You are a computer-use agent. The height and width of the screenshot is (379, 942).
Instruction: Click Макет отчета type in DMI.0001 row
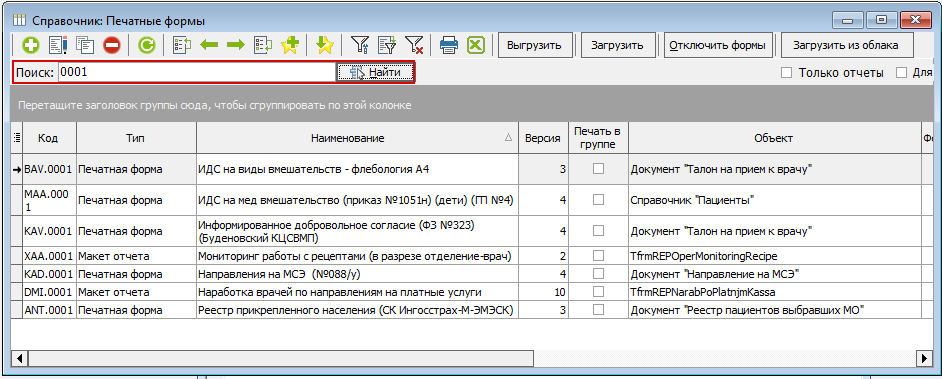[x=136, y=292]
